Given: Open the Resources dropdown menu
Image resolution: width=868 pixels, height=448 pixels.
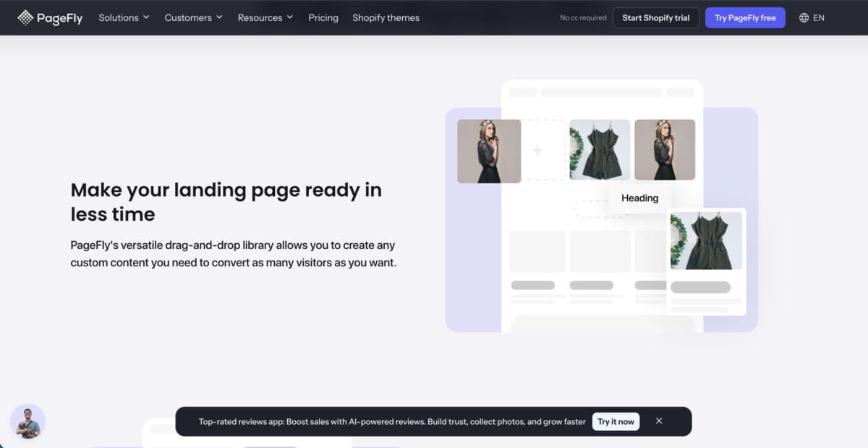Looking at the screenshot, I should tap(265, 17).
